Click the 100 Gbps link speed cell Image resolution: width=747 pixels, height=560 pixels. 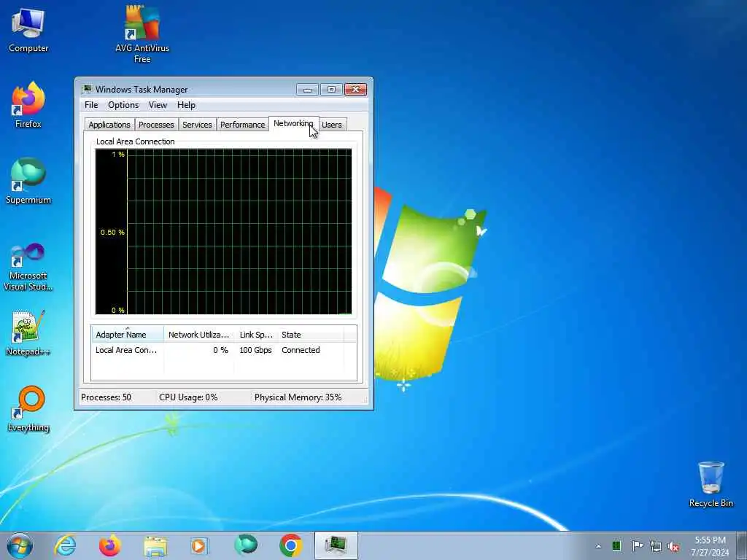pos(256,350)
